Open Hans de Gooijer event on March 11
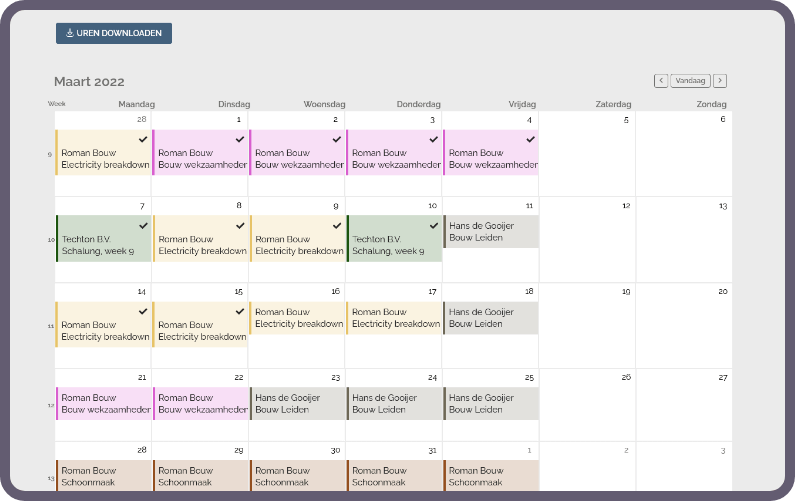Image resolution: width=795 pixels, height=501 pixels. coord(491,232)
